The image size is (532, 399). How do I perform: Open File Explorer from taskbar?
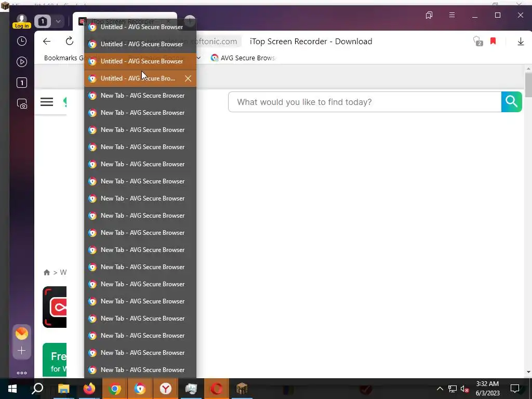coord(63,389)
